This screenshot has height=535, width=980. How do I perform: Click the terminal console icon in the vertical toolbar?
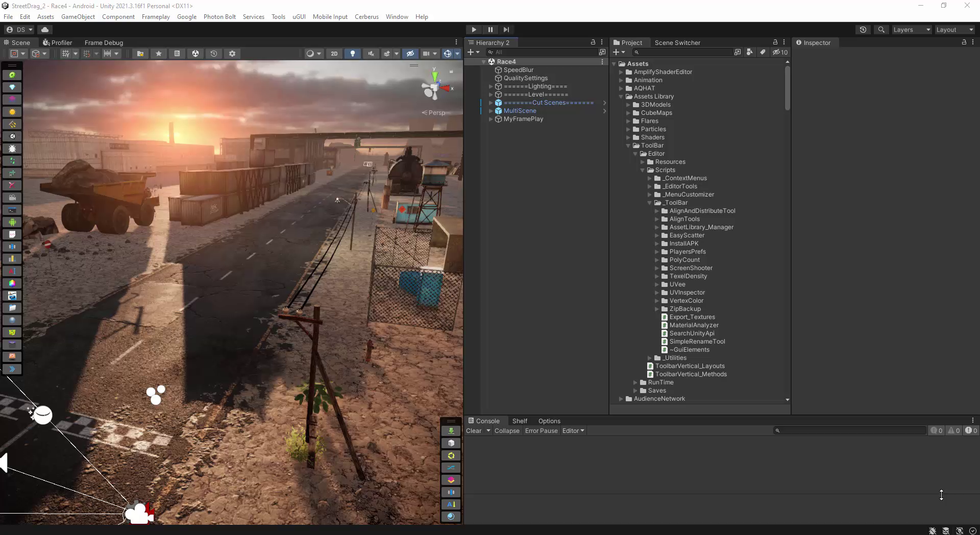(x=12, y=210)
